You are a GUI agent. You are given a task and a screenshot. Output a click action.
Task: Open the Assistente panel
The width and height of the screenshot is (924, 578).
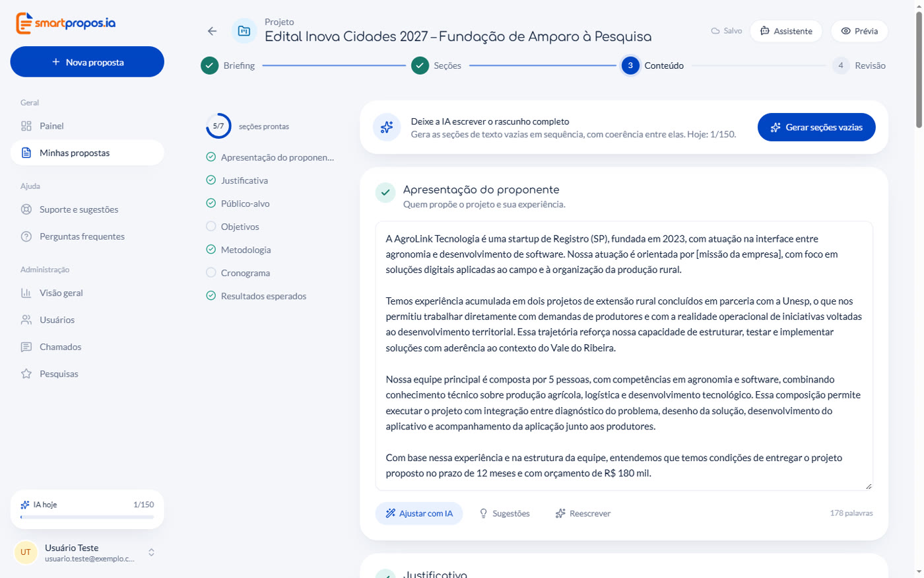click(786, 31)
